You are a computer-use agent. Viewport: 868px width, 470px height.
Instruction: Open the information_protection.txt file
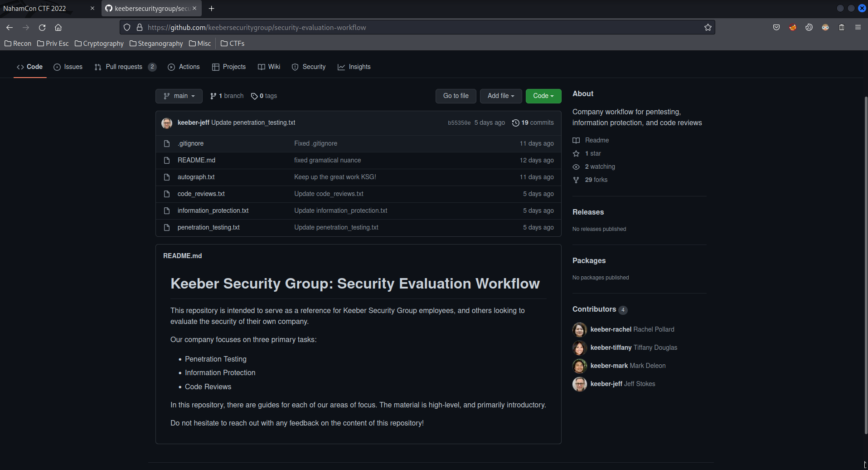click(213, 211)
